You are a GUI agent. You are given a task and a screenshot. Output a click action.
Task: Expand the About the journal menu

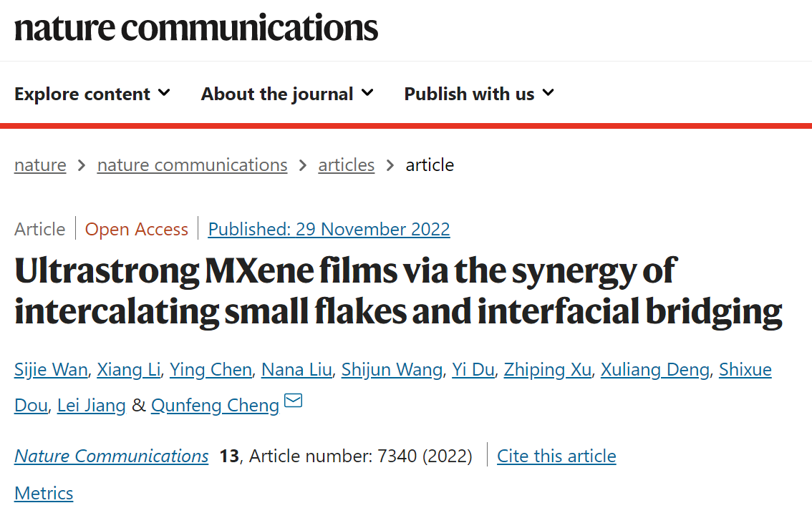[287, 94]
